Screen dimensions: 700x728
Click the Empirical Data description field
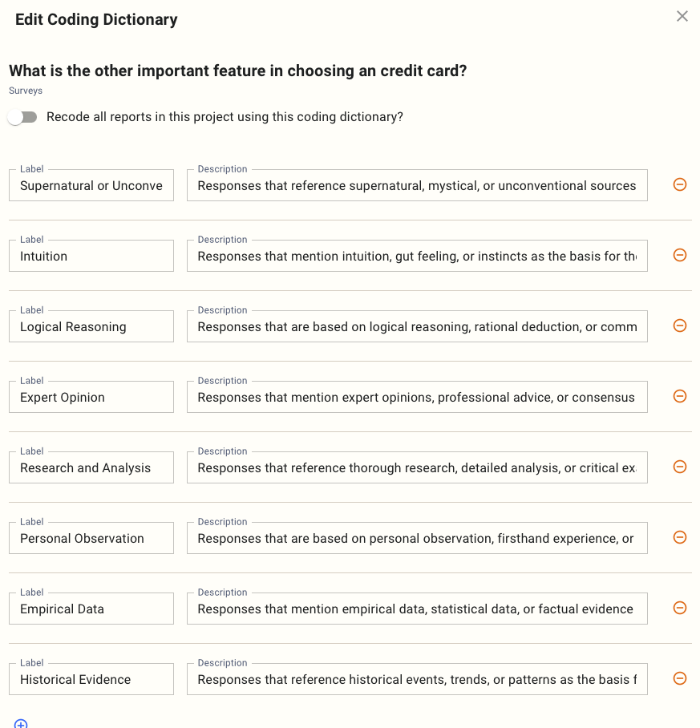coord(417,609)
